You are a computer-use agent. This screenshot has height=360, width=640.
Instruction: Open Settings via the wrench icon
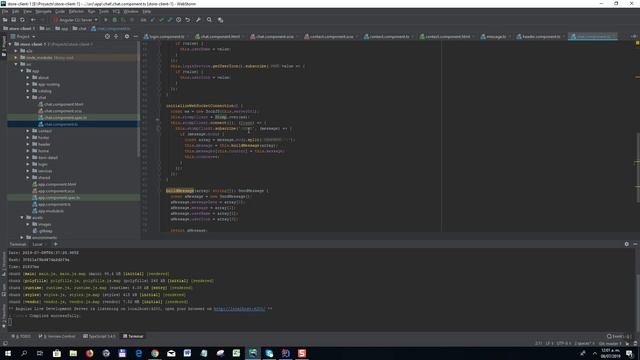198,20
